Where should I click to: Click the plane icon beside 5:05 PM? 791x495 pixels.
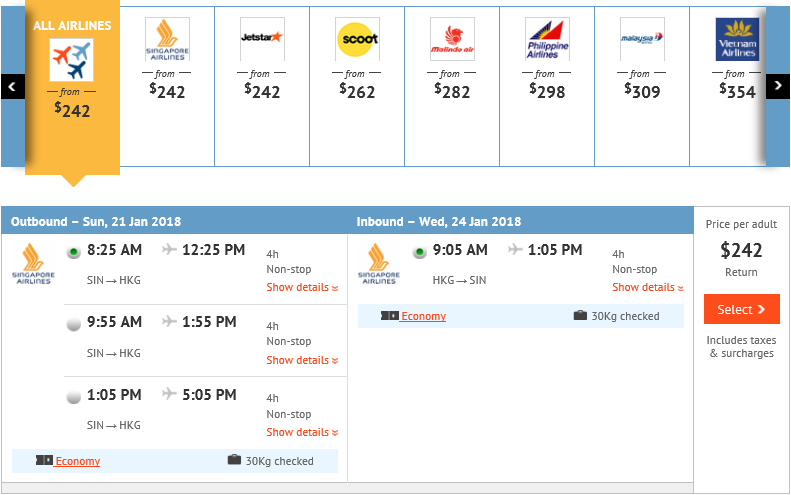pos(169,394)
